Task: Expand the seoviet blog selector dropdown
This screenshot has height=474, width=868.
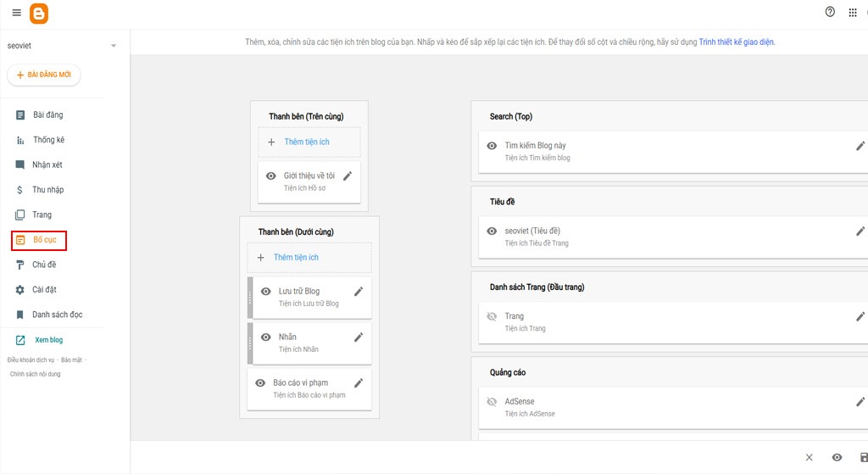Action: (114, 46)
